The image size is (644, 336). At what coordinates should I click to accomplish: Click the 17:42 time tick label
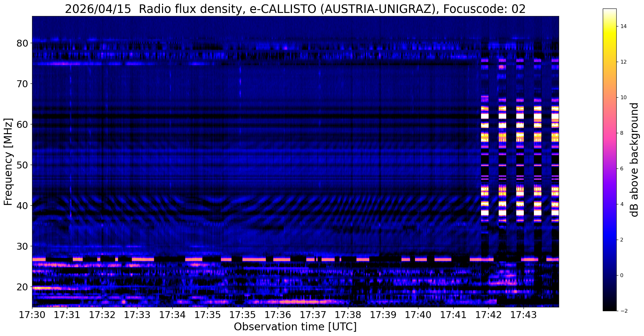coord(489,315)
